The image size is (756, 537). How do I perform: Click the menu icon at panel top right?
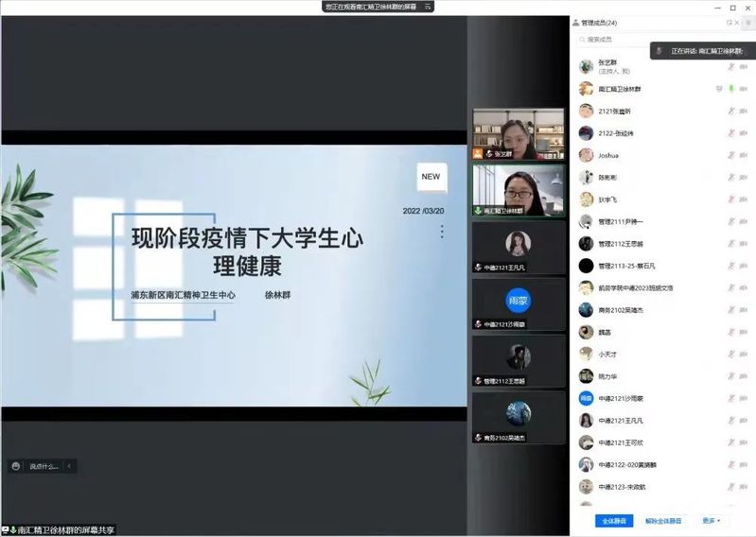(x=747, y=22)
